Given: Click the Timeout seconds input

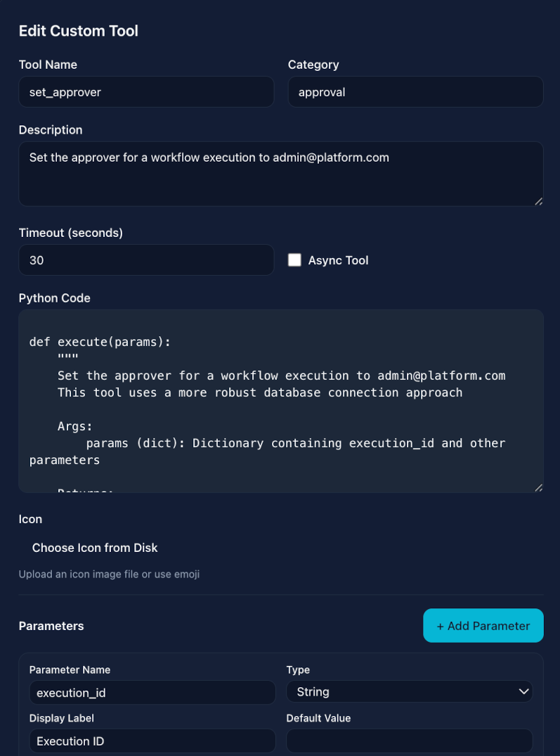Looking at the screenshot, I should (146, 260).
